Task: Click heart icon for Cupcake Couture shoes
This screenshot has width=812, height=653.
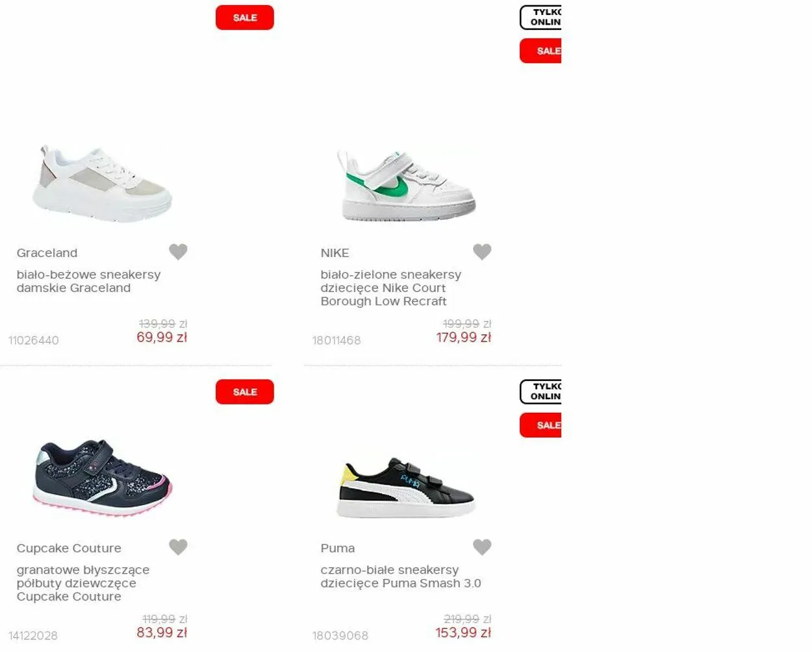Action: tap(178, 547)
